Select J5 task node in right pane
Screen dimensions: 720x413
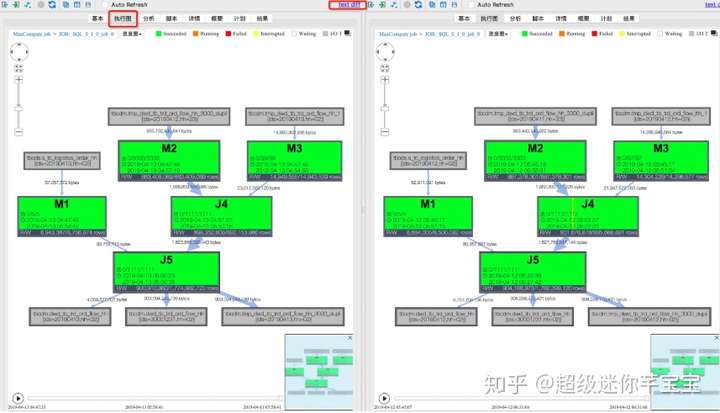click(x=533, y=272)
